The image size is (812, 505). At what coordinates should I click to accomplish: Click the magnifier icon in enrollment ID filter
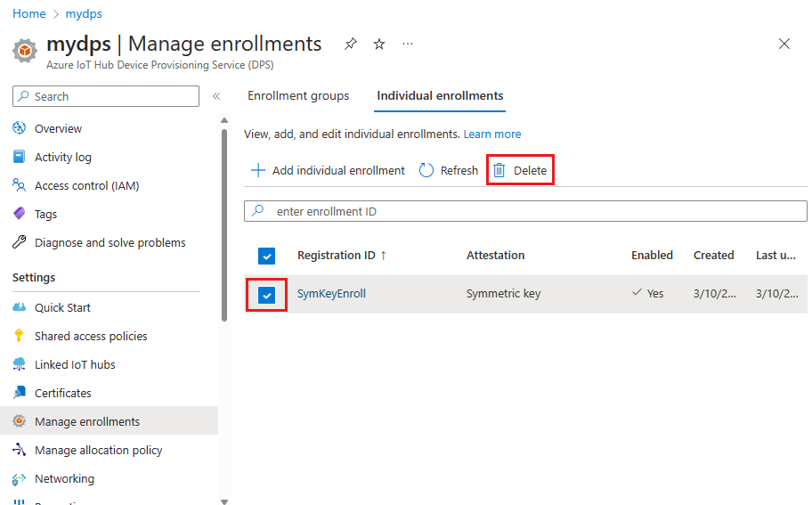[x=258, y=211]
